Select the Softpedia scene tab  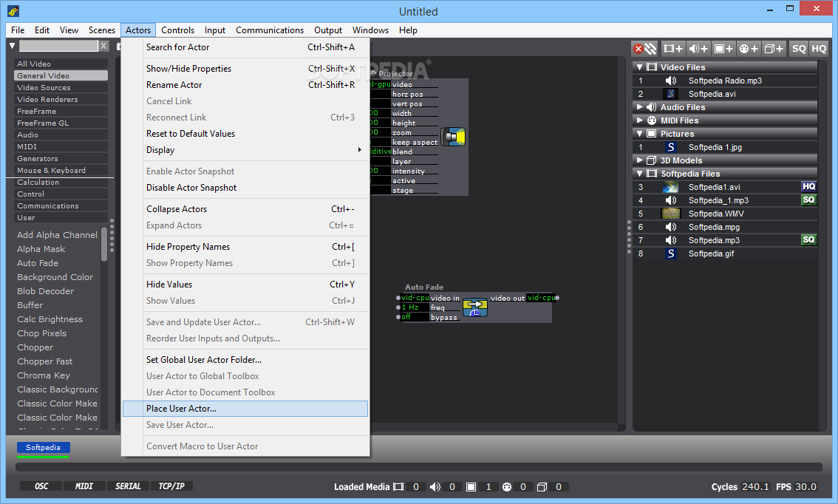[44, 448]
